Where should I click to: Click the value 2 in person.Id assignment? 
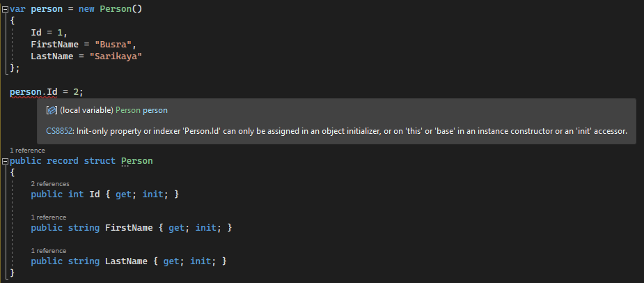[x=76, y=92]
